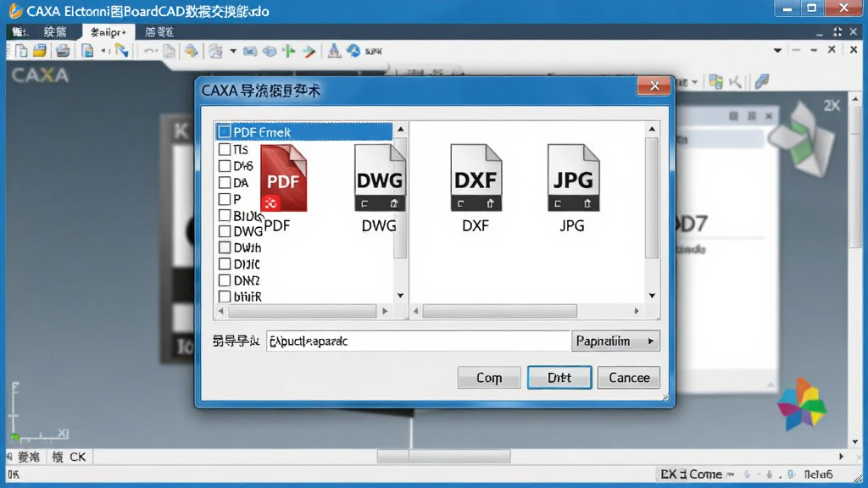Open the first menu bar item

click(x=19, y=32)
